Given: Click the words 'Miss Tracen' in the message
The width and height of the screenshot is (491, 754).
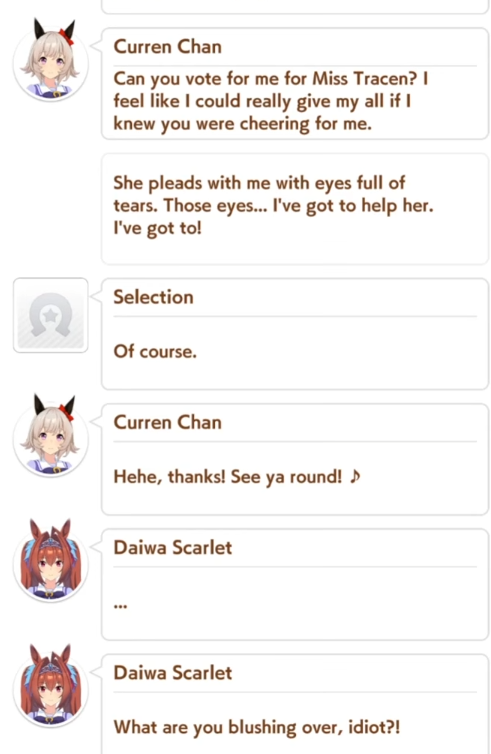Looking at the screenshot, I should [x=359, y=78].
